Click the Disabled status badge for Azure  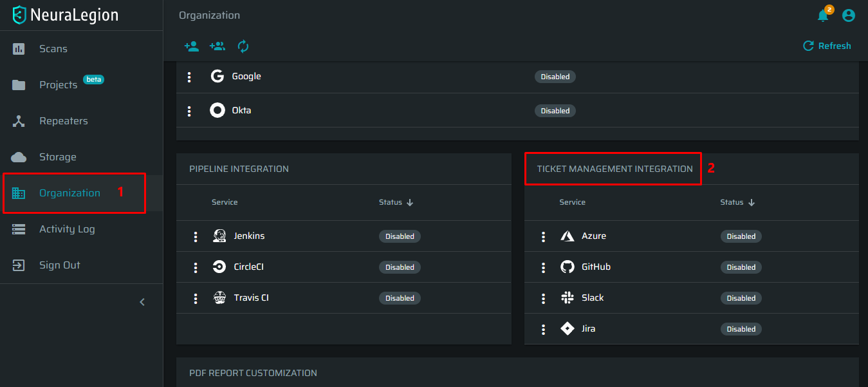(x=741, y=236)
